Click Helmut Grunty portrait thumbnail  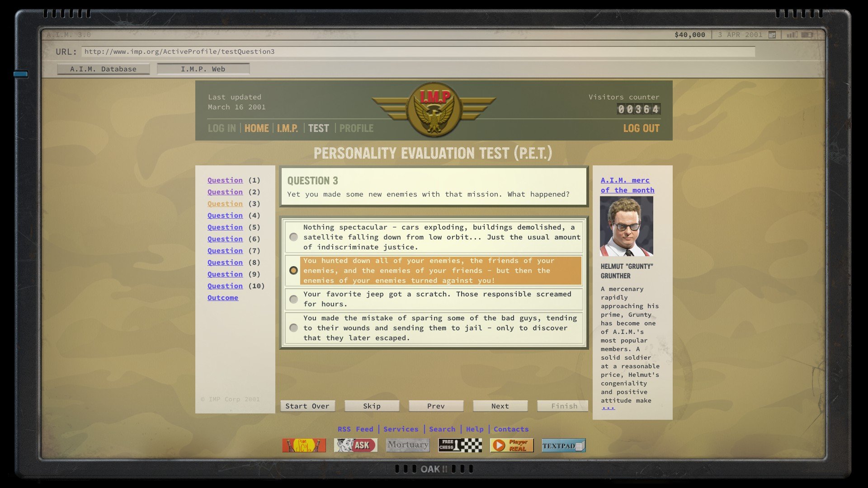(627, 226)
